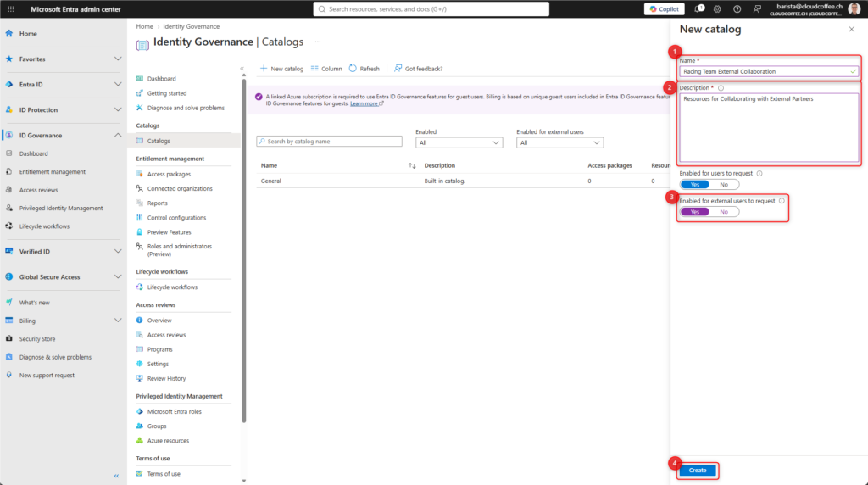Open Copilot from the top bar
This screenshot has width=868, height=485.
665,8
